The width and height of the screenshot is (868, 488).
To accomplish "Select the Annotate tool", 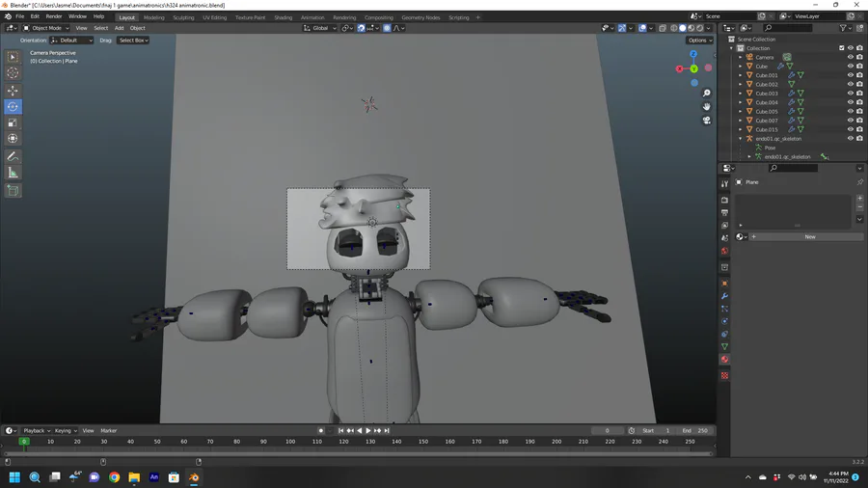I will pyautogui.click(x=13, y=156).
